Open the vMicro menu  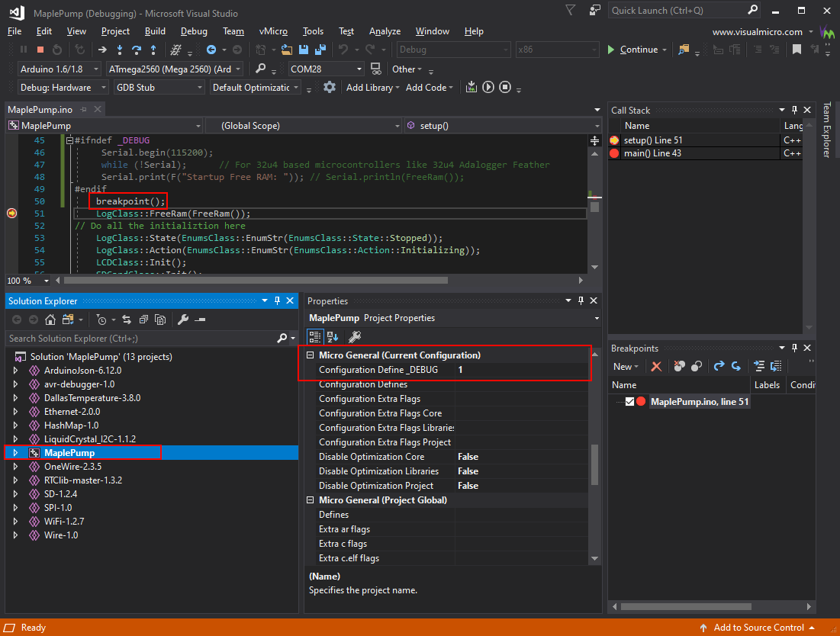coord(273,31)
